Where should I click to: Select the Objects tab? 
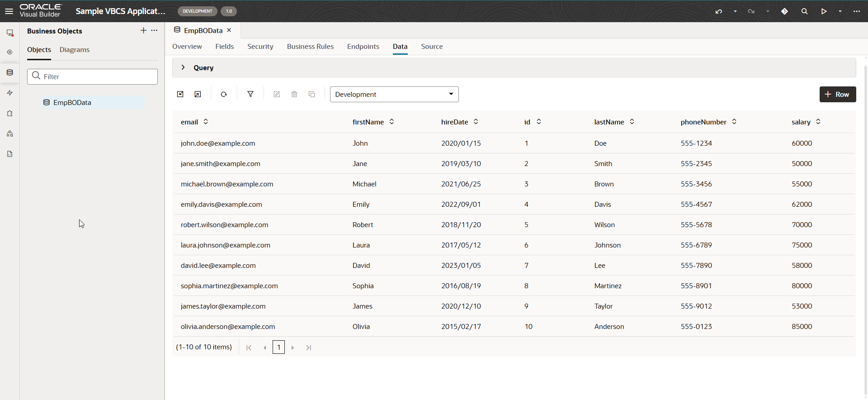coord(39,50)
